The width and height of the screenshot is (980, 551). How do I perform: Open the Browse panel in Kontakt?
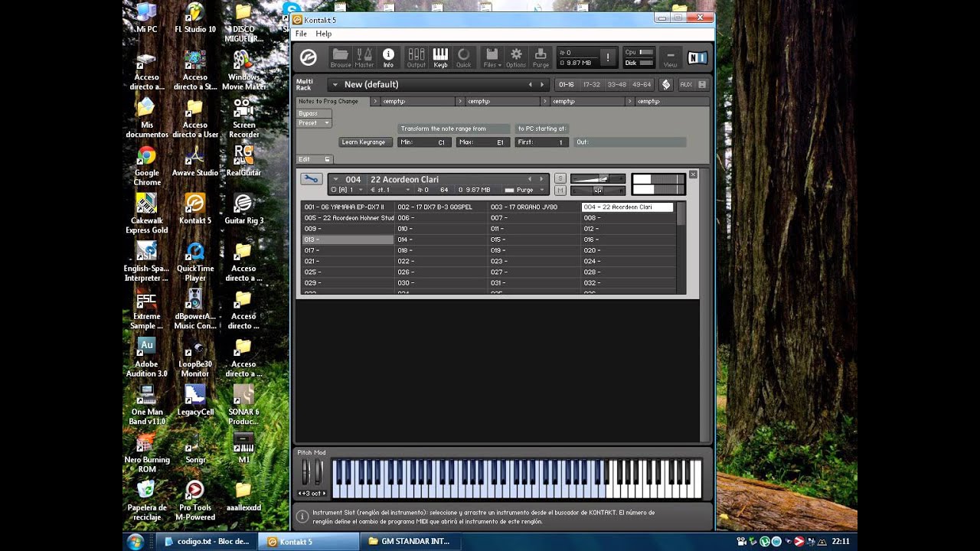(341, 57)
